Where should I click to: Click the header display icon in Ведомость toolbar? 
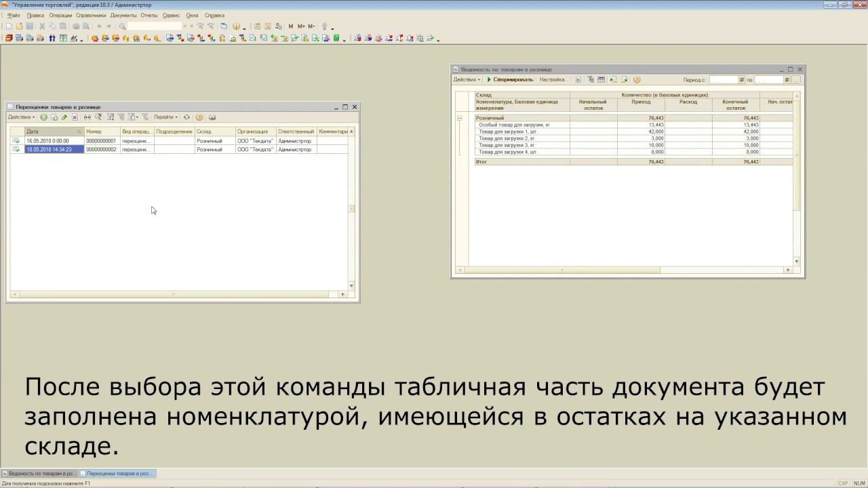click(601, 79)
